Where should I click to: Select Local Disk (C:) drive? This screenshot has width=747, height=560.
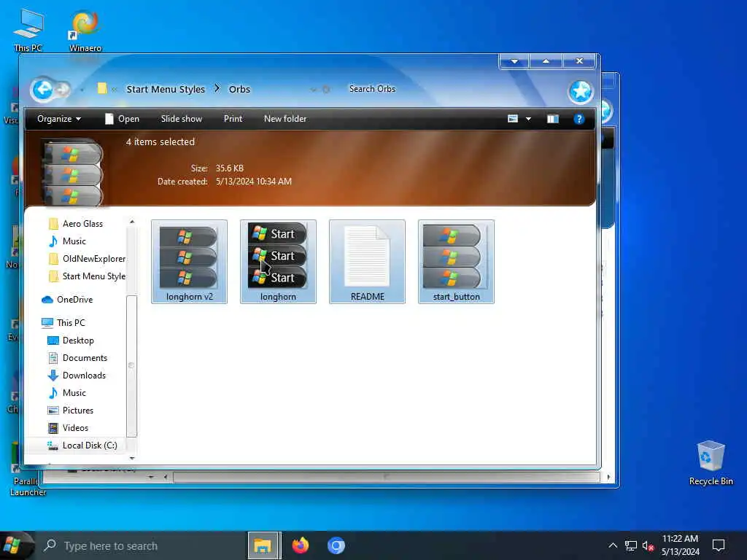tap(82, 446)
